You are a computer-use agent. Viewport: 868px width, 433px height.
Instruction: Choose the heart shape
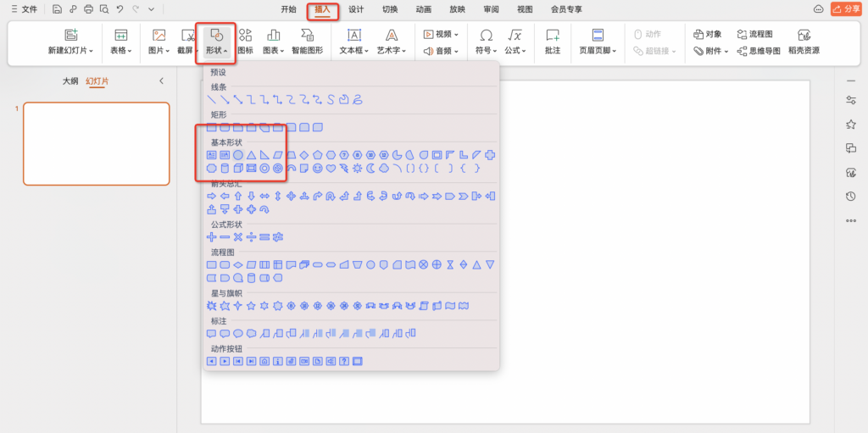331,169
